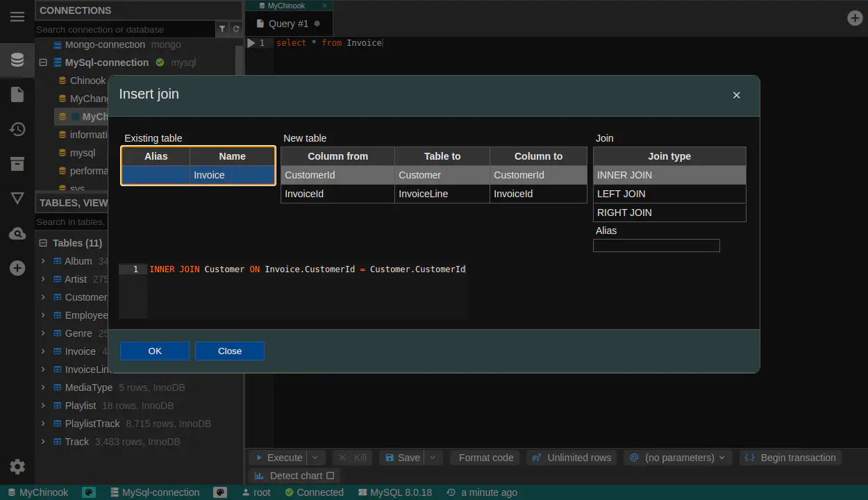Open the (no parameters) dropdown
Viewport: 868px width, 500px height.
(677, 458)
